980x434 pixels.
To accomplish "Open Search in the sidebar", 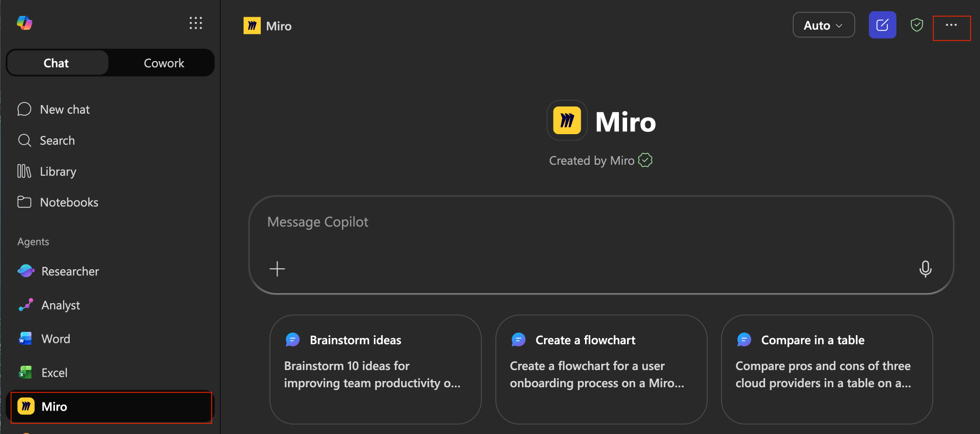I will pos(110,140).
